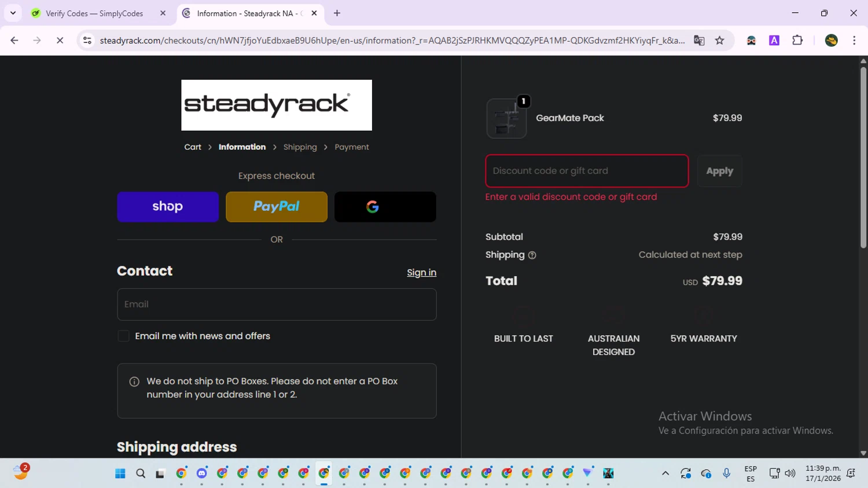Image resolution: width=868 pixels, height=488 pixels.
Task: Close the Information - Steadyrack NA tab
Action: [x=314, y=13]
